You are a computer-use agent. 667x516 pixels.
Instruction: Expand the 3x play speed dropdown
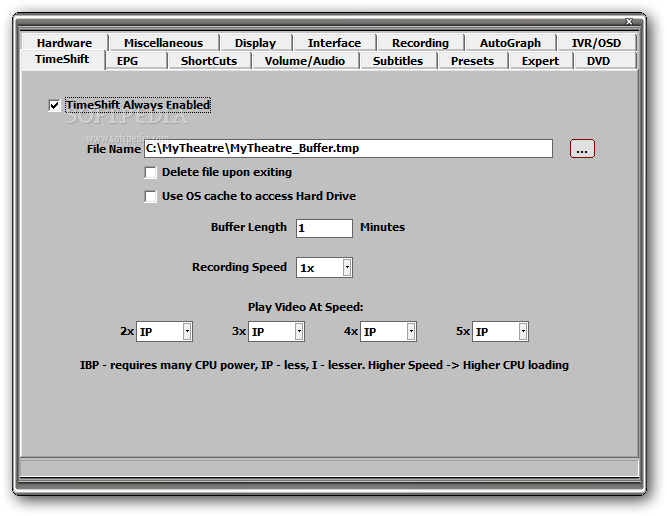299,331
